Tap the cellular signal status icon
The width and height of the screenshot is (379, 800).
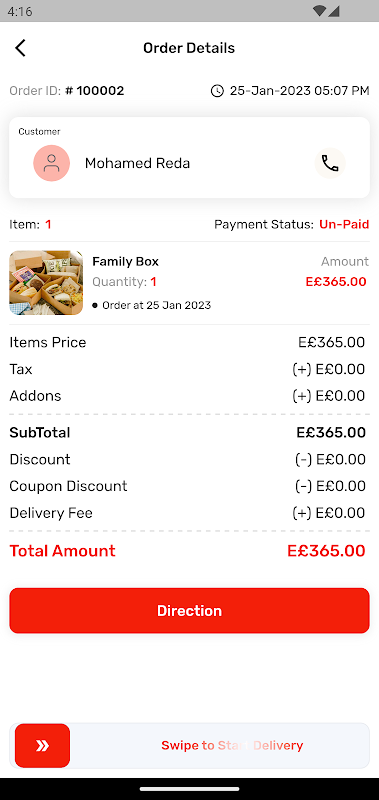pos(334,11)
